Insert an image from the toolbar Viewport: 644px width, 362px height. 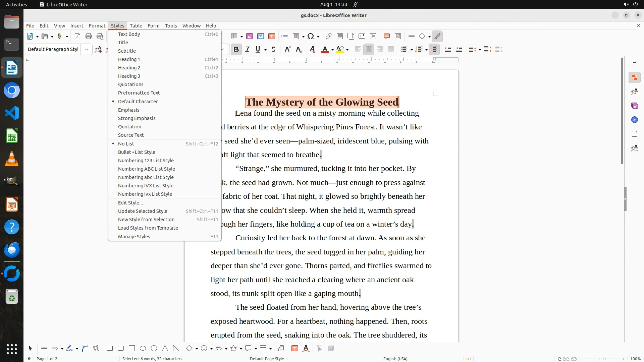[249, 36]
